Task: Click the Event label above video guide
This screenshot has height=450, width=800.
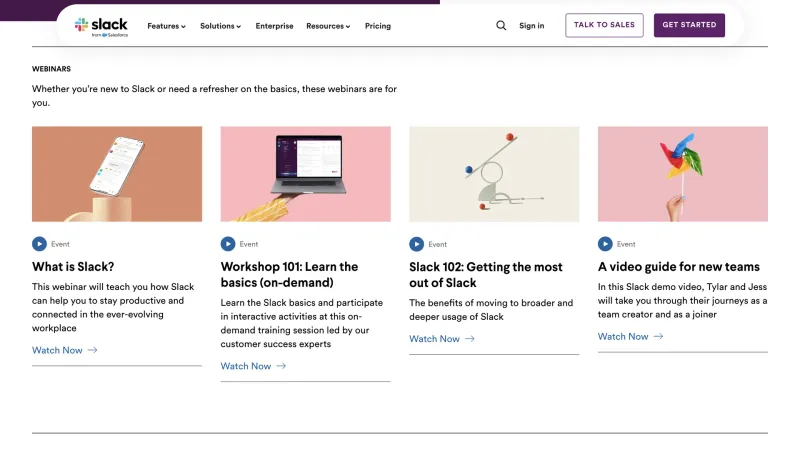Action: [626, 244]
